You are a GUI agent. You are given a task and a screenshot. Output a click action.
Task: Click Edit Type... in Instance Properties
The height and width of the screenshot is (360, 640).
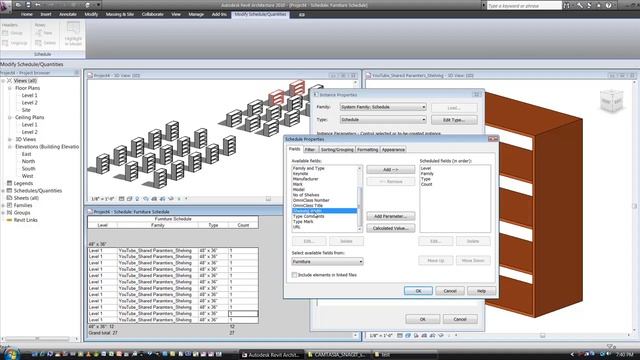(454, 120)
